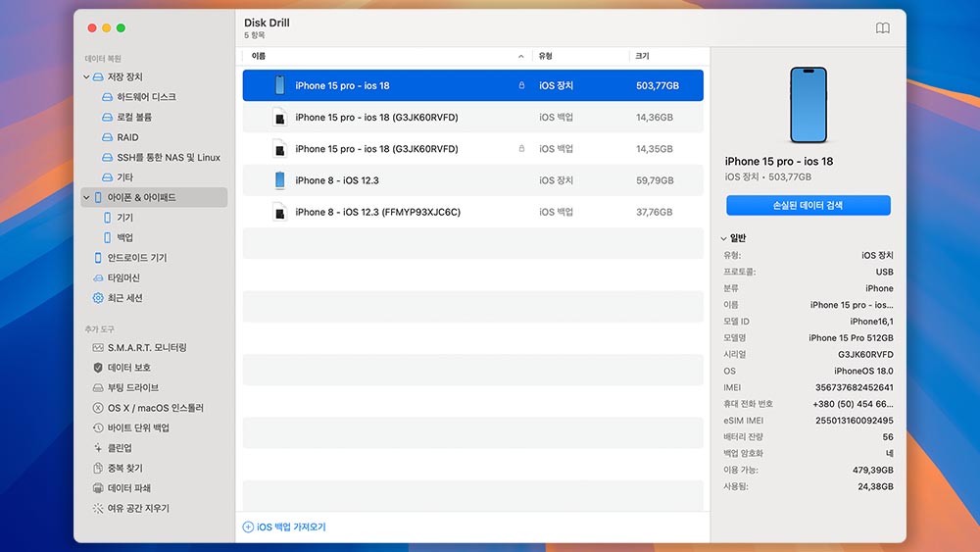The width and height of the screenshot is (980, 552).
Task: Open 데이터 보호 shield tool
Action: 128,368
